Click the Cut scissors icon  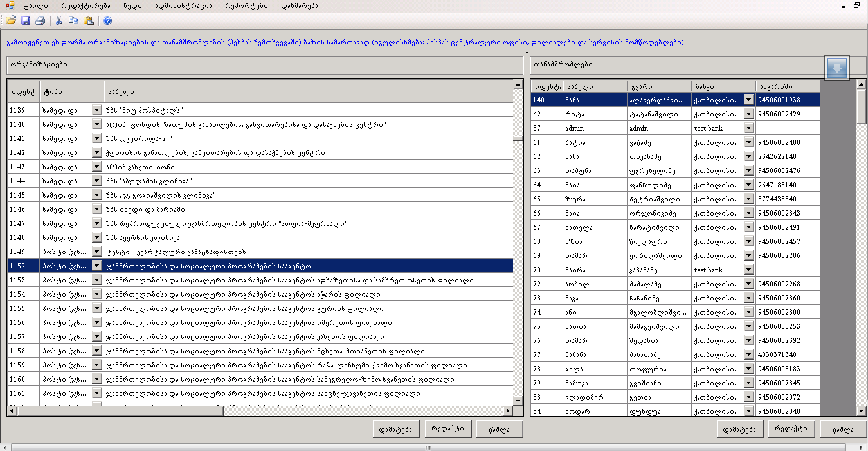pos(59,21)
